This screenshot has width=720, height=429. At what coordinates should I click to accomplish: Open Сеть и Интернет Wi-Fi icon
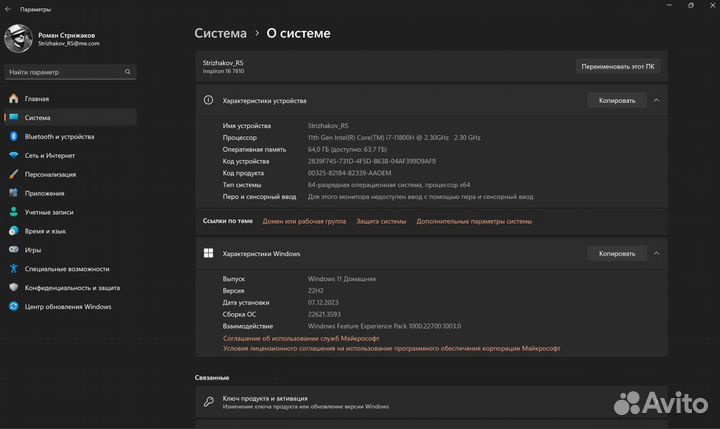14,155
